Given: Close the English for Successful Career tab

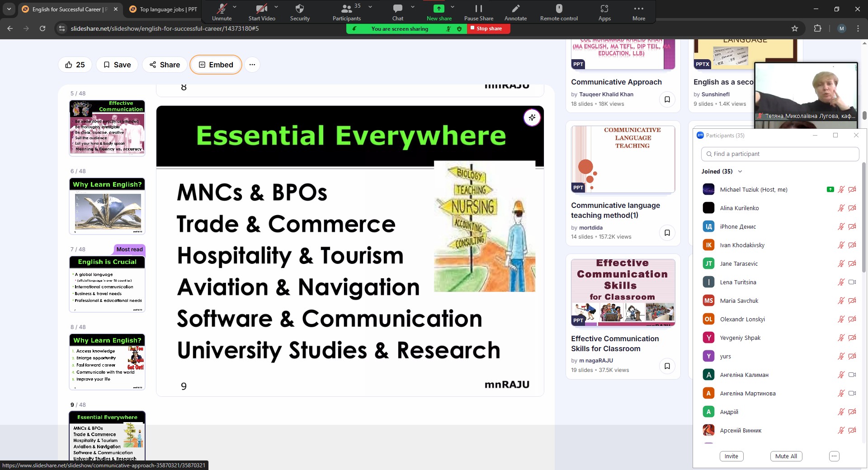Looking at the screenshot, I should tap(116, 9).
